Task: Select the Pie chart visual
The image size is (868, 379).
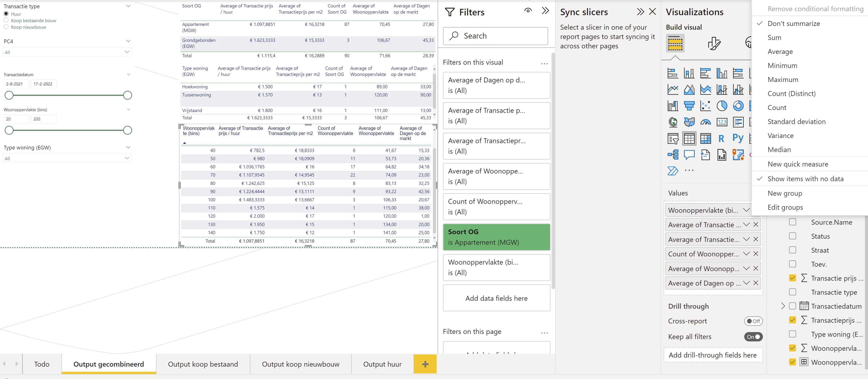Action: pyautogui.click(x=722, y=106)
